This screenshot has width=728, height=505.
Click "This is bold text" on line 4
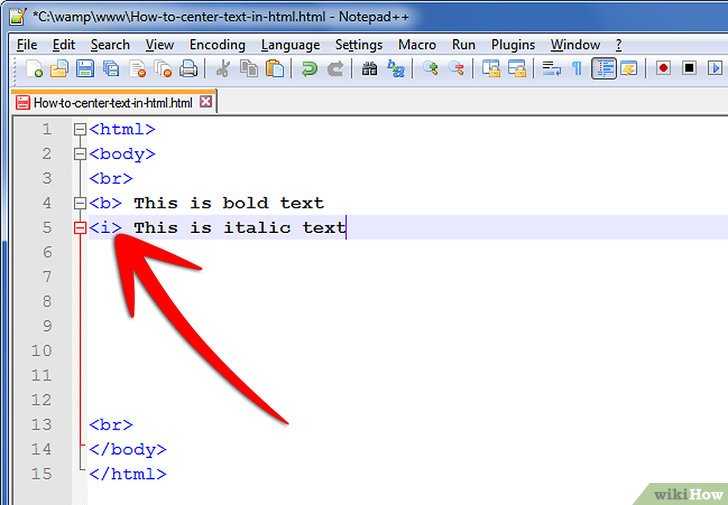coord(229,203)
